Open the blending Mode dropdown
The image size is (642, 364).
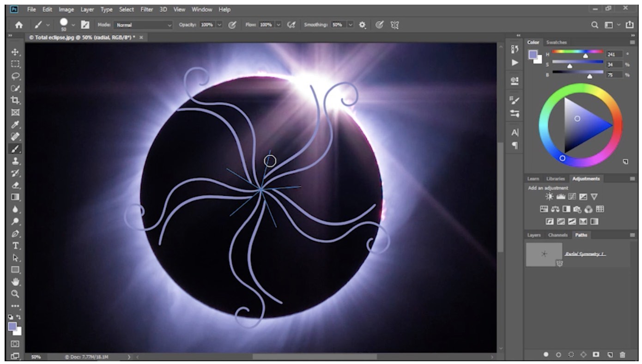143,25
